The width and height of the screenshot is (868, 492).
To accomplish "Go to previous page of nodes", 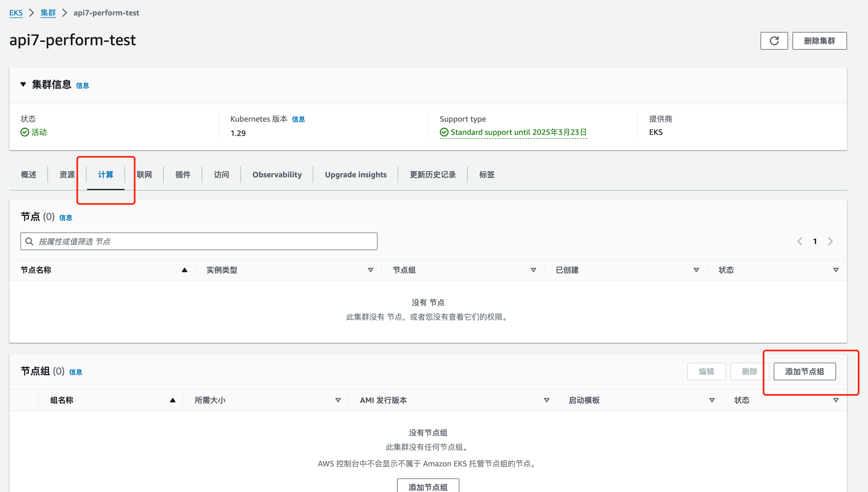I will tap(800, 241).
